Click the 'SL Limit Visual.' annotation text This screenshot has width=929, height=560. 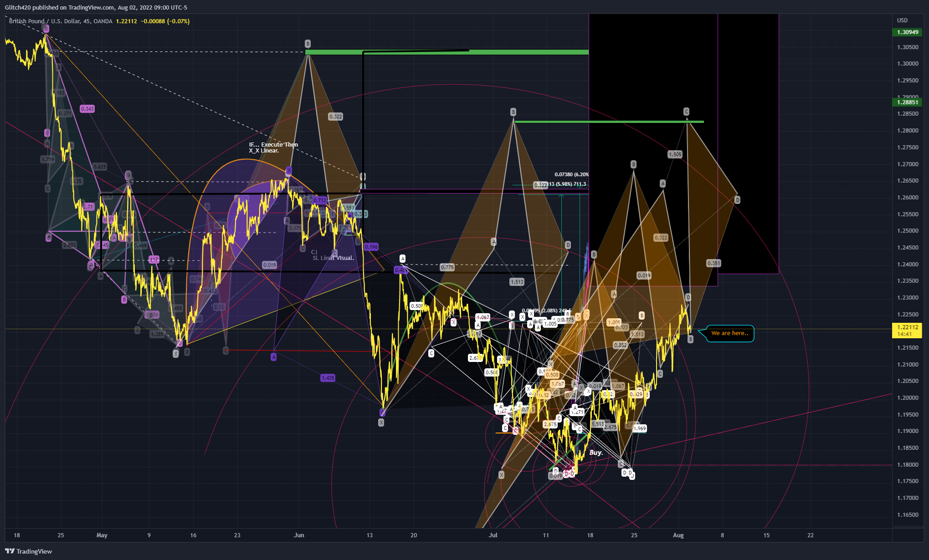point(333,258)
